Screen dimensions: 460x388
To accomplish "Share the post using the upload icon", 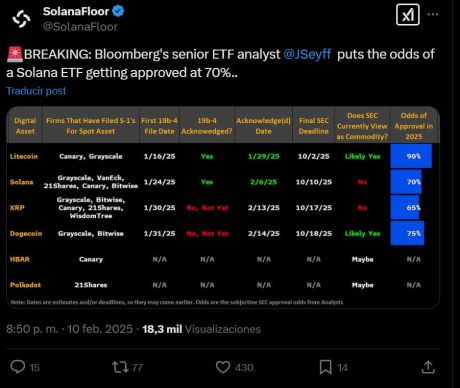I will point(428,367).
